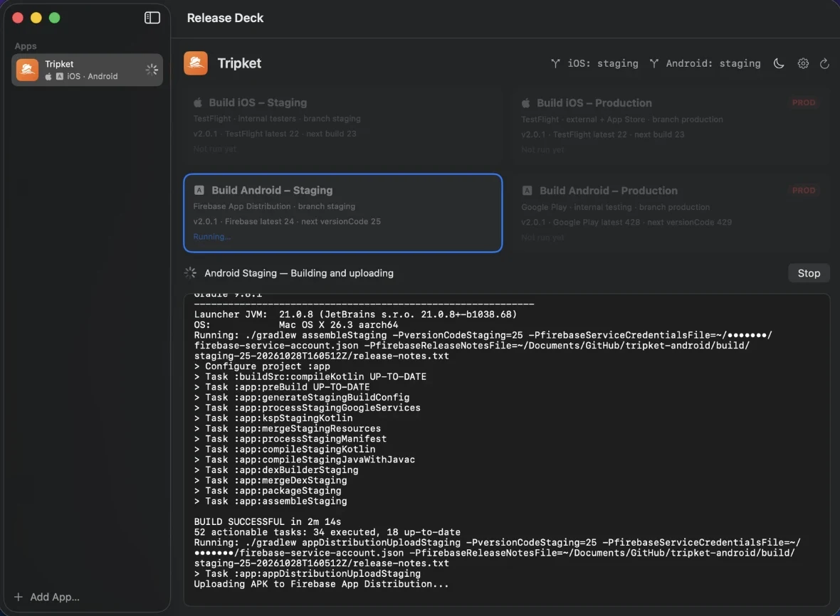The image size is (840, 616).
Task: Select the Build iOS – Production card
Action: pos(671,125)
